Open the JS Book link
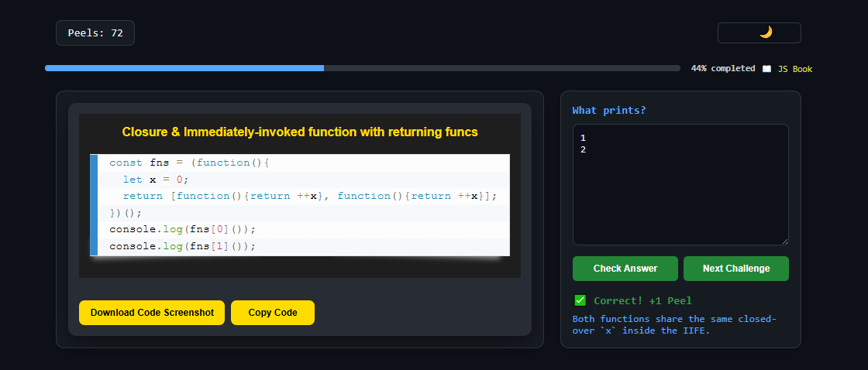 pyautogui.click(x=795, y=69)
